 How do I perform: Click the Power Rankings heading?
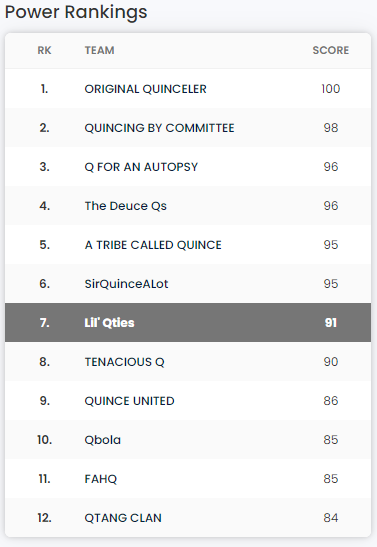coord(76,12)
